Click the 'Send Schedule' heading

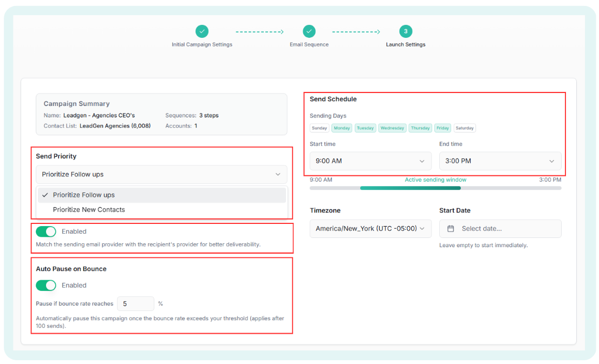(333, 99)
